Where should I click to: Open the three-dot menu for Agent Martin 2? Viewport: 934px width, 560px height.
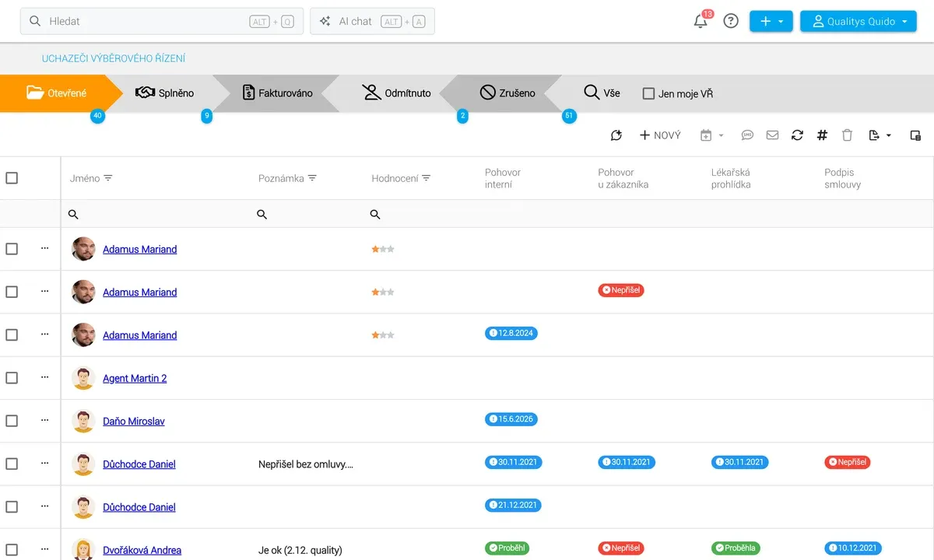click(44, 377)
